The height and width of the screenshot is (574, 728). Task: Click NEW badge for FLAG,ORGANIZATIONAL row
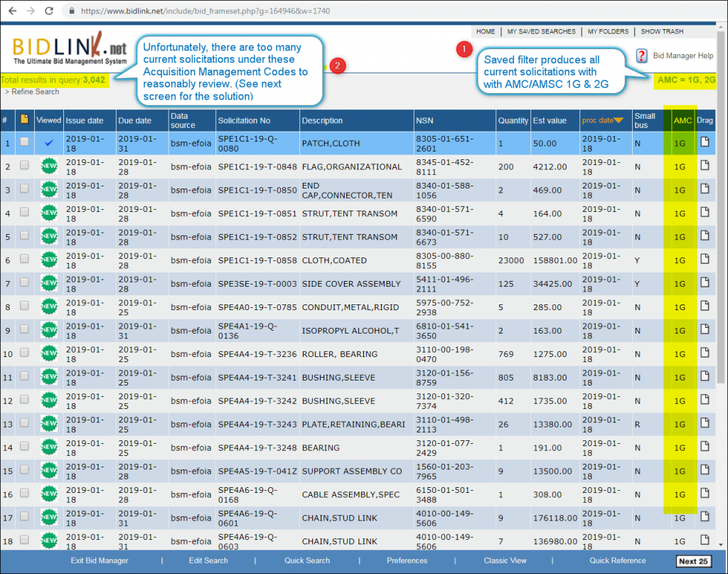pos(49,166)
